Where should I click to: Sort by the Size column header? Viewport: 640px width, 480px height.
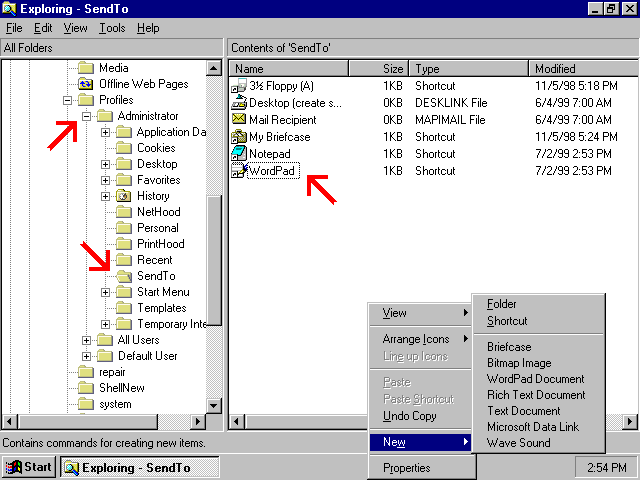[379, 69]
